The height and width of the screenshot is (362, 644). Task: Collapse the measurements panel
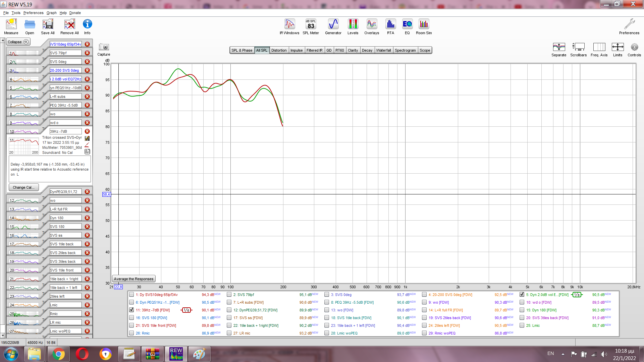18,42
